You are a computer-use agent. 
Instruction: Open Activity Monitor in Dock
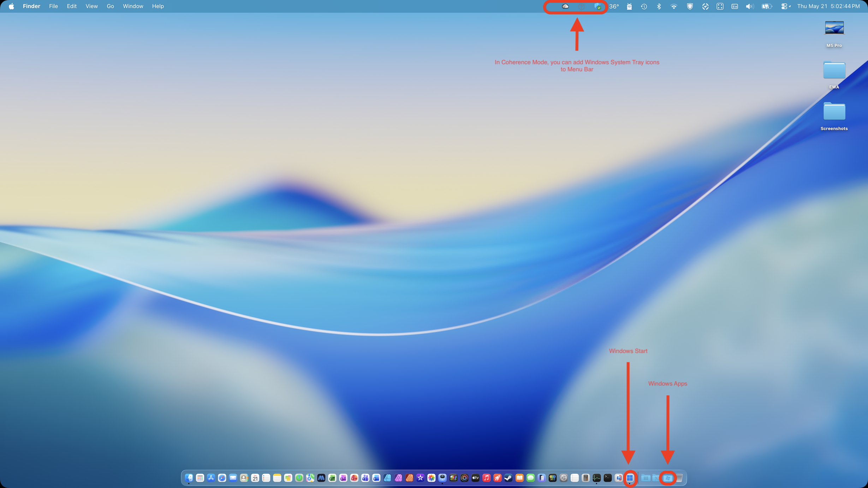[x=597, y=478]
